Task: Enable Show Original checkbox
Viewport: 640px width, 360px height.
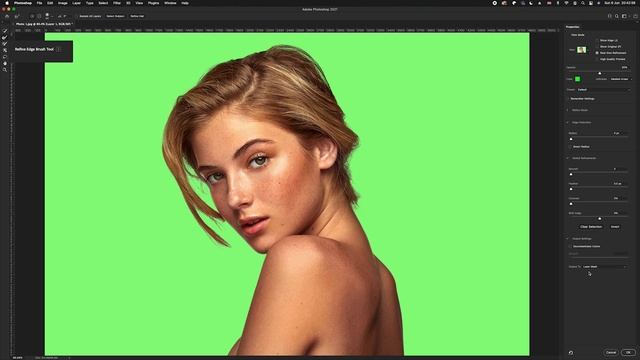Action: (x=597, y=47)
